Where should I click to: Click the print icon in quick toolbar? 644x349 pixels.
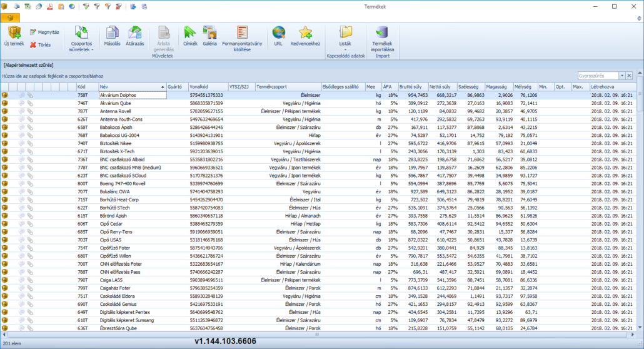(x=17, y=7)
